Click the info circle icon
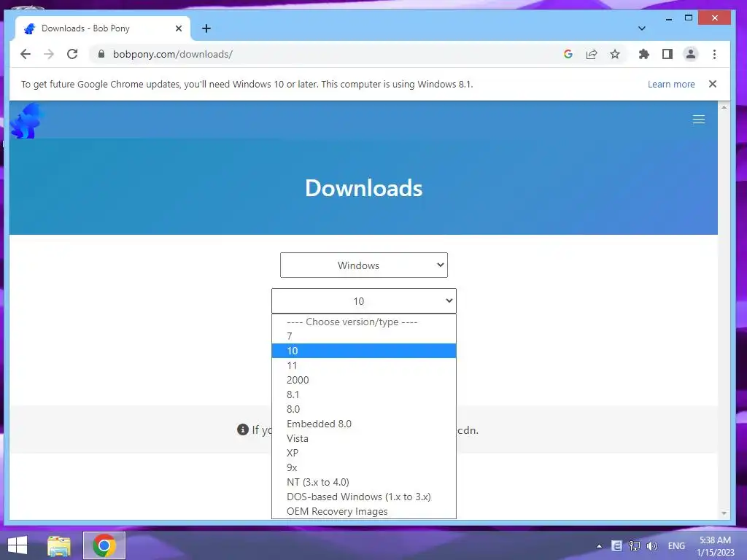Image resolution: width=747 pixels, height=560 pixels. [242, 429]
